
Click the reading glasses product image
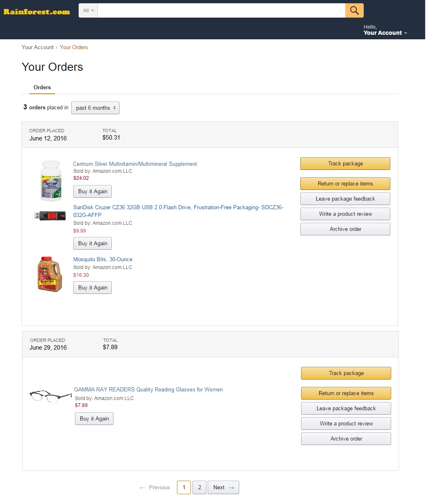(x=50, y=396)
